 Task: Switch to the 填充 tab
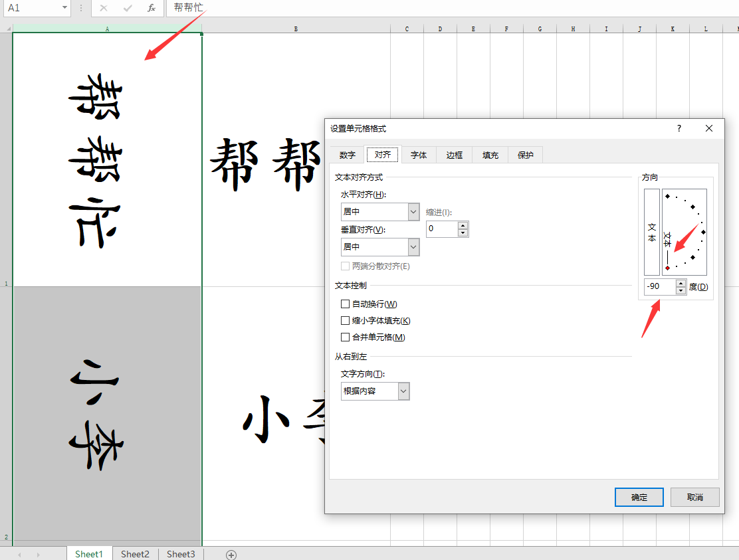point(490,155)
